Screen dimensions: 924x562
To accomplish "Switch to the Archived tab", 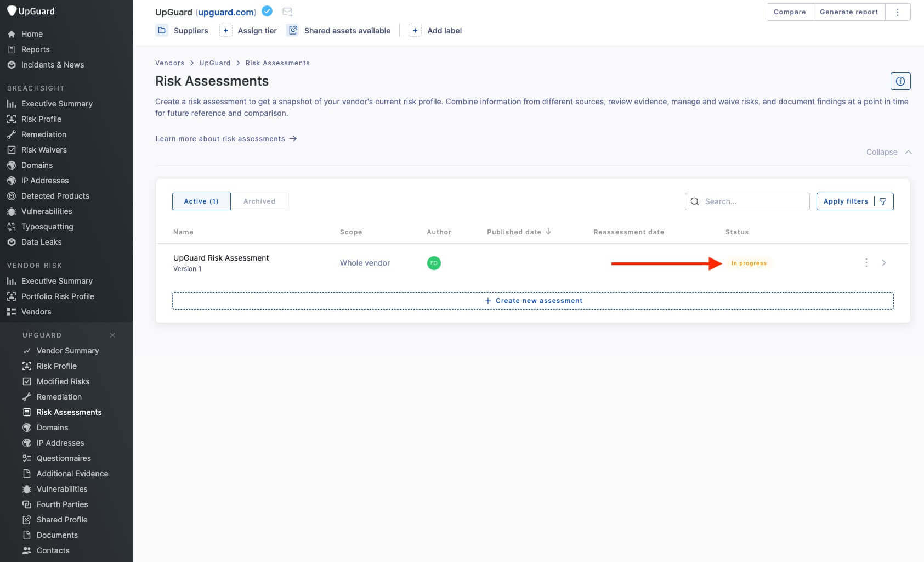I will [x=259, y=201].
